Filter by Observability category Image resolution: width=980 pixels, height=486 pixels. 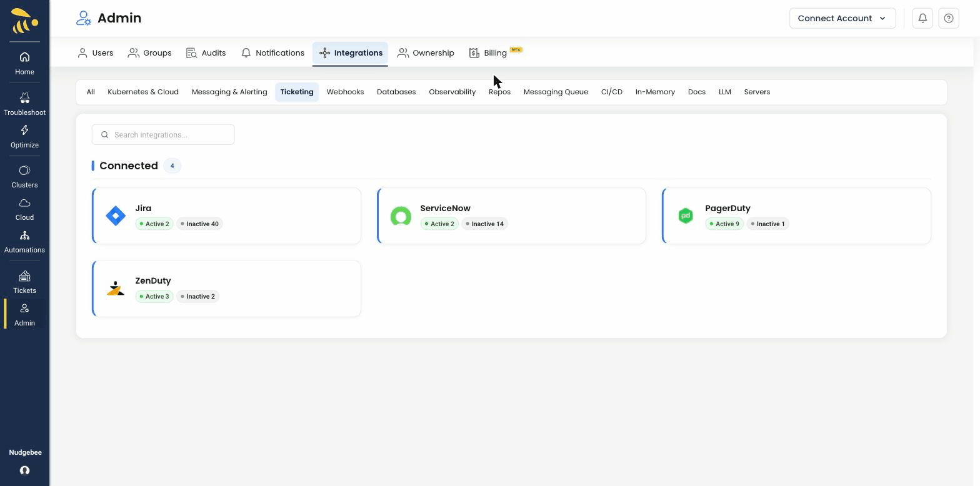(x=452, y=92)
